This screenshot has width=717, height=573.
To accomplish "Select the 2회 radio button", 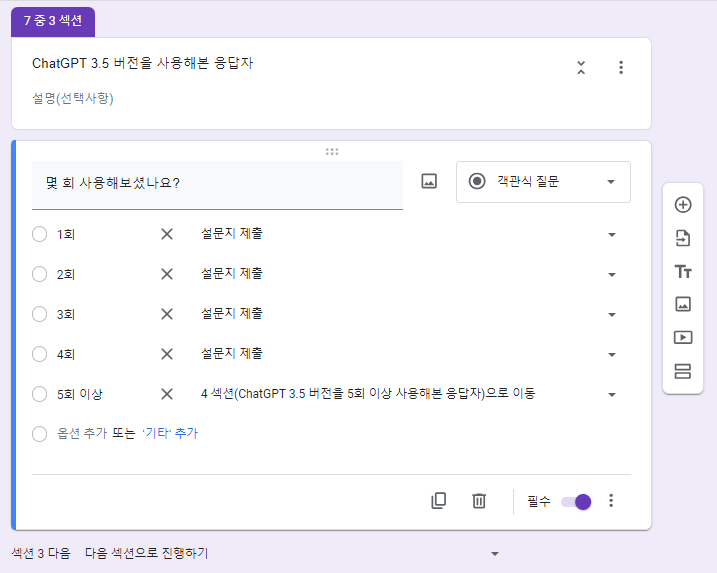I will click(39, 274).
